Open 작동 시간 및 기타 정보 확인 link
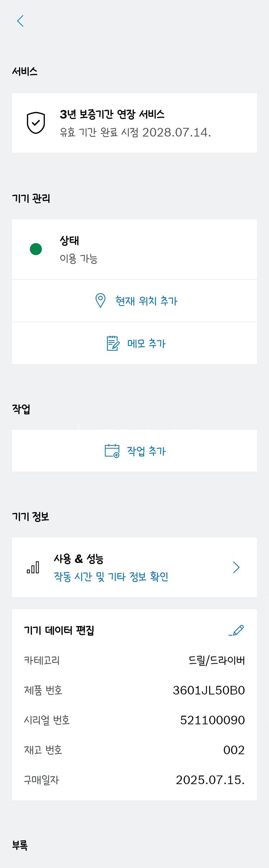The image size is (269, 868). [x=111, y=577]
